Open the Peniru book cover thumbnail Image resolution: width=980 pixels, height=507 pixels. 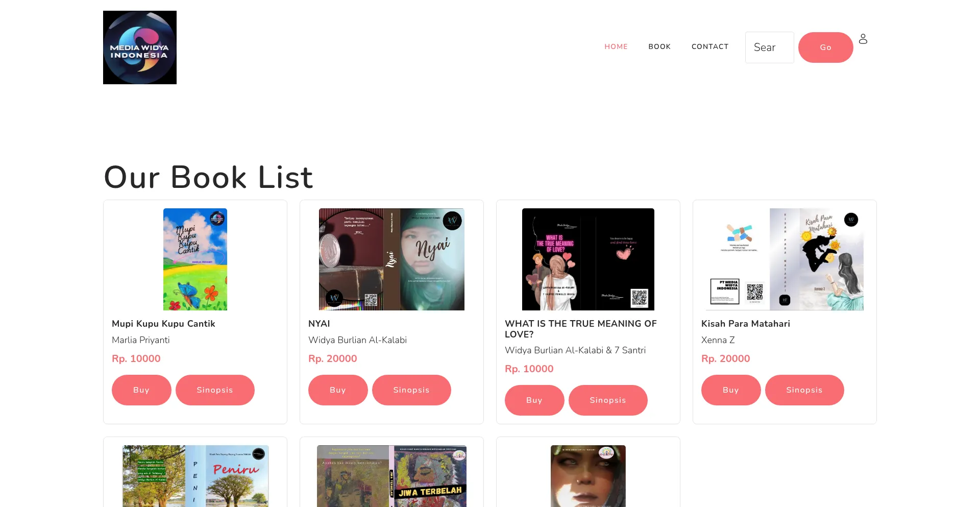[195, 476]
